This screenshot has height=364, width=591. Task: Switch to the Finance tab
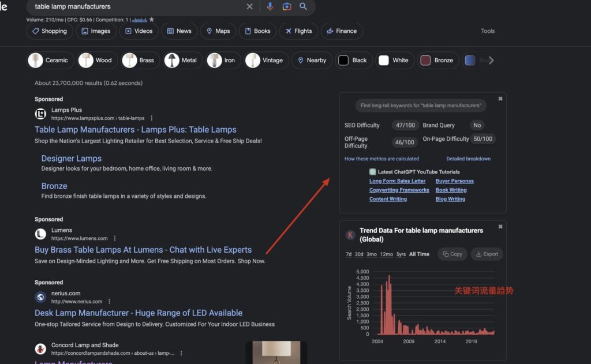click(x=342, y=31)
